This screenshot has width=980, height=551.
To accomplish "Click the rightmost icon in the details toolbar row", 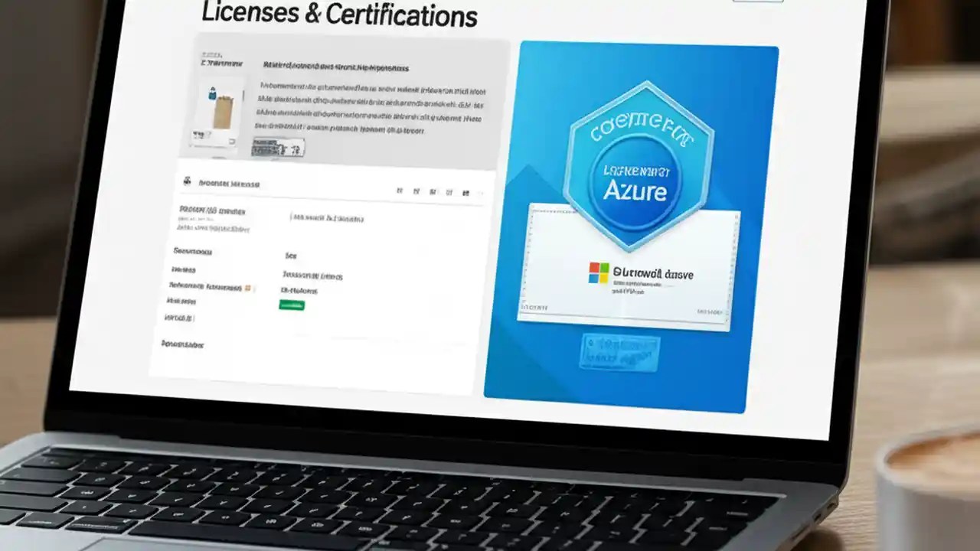I will [465, 192].
